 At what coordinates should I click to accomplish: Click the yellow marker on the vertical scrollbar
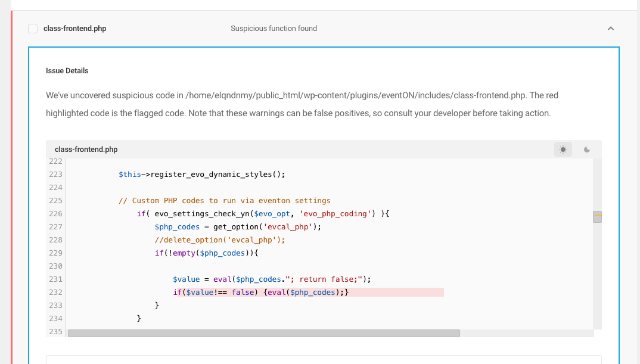click(x=598, y=214)
